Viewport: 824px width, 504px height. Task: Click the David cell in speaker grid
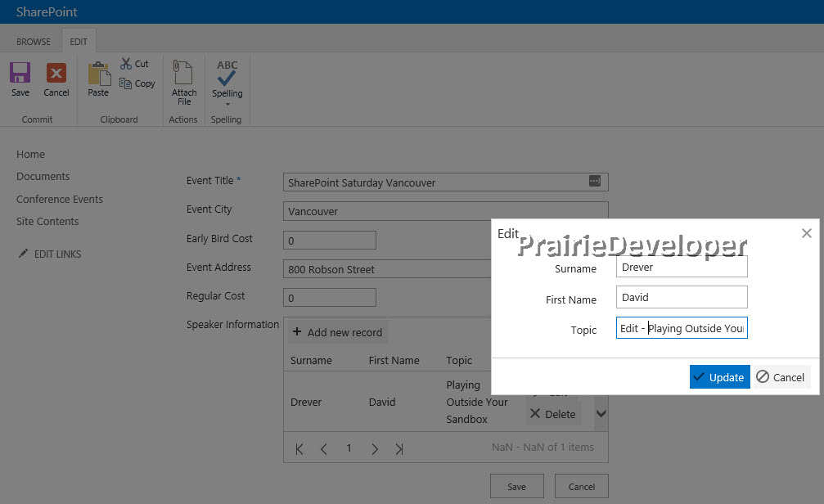382,402
